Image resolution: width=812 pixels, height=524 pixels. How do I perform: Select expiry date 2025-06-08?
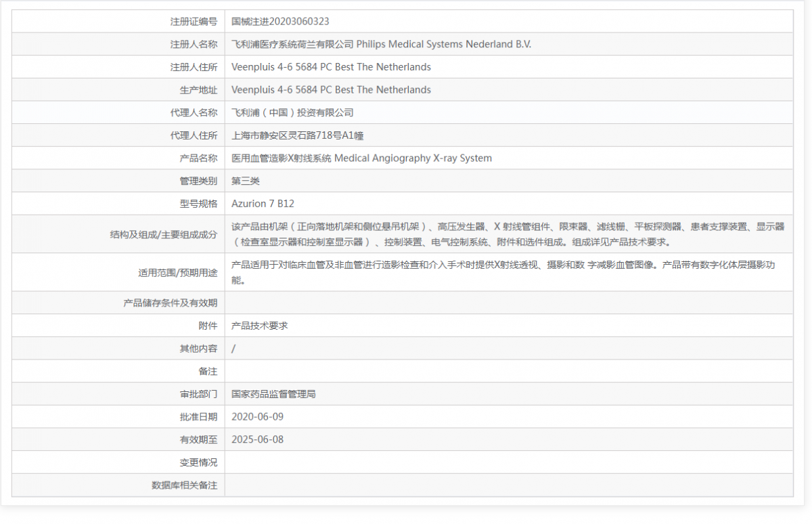point(257,440)
